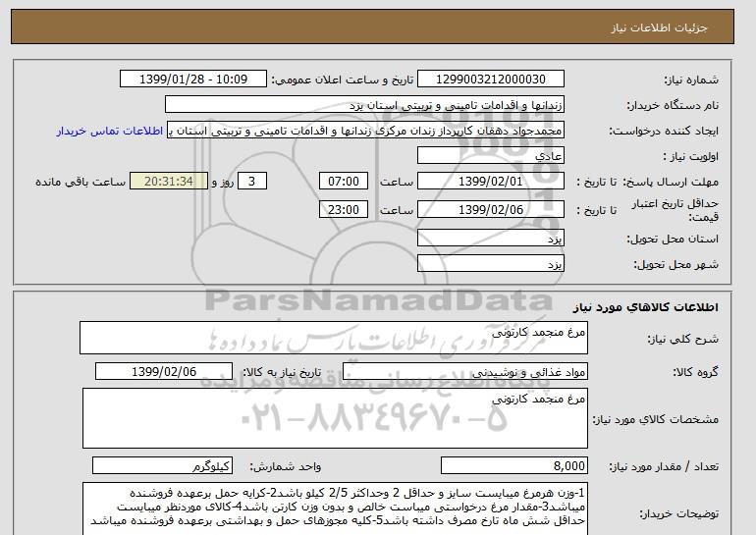Click the general description box مرغ منجمد کارتونی
The height and width of the screenshot is (535, 756).
[334, 338]
